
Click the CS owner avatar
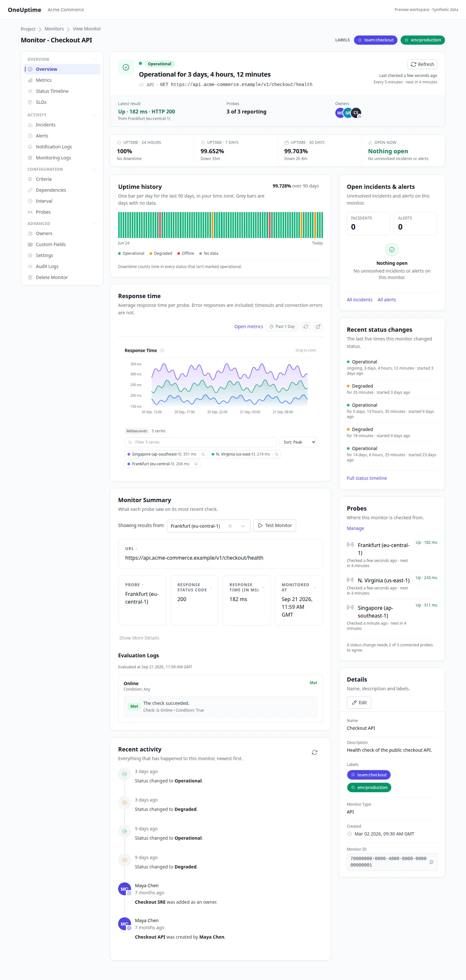pos(356,113)
